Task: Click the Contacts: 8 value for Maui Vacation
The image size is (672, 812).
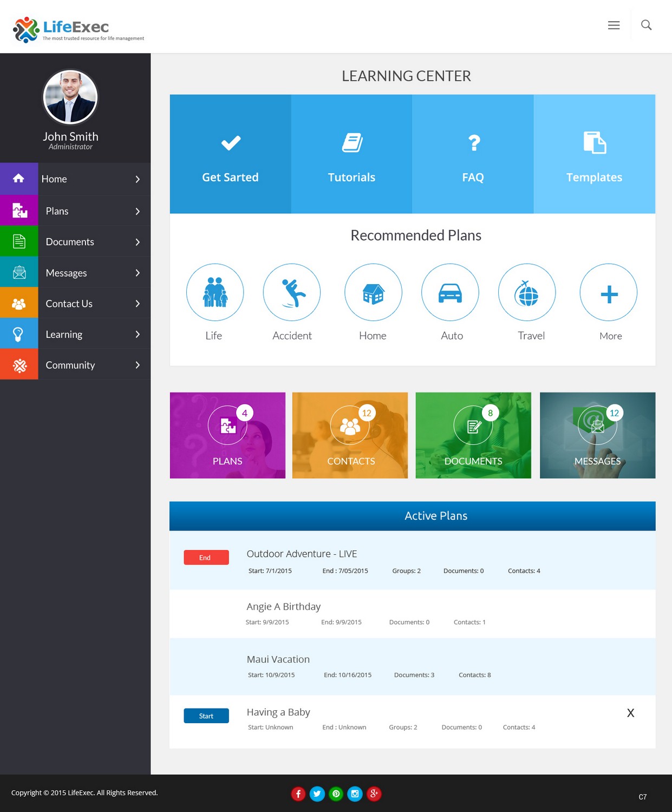Action: (x=475, y=675)
